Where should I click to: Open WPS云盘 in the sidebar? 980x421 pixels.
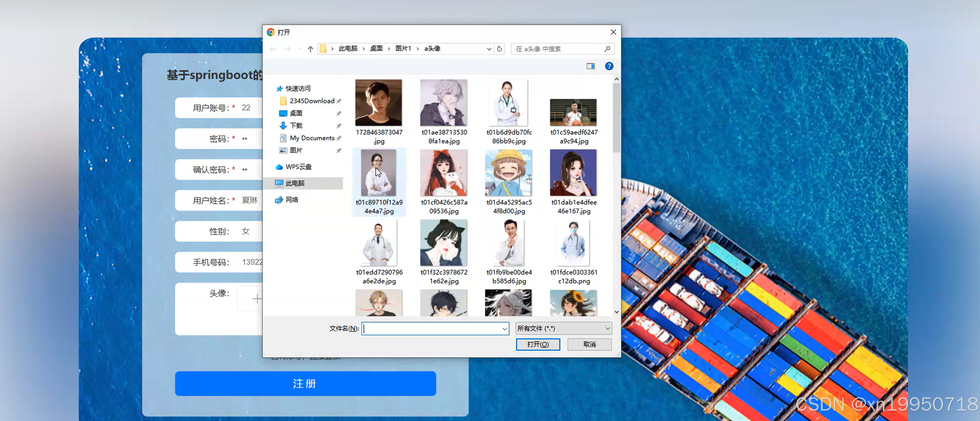(298, 167)
